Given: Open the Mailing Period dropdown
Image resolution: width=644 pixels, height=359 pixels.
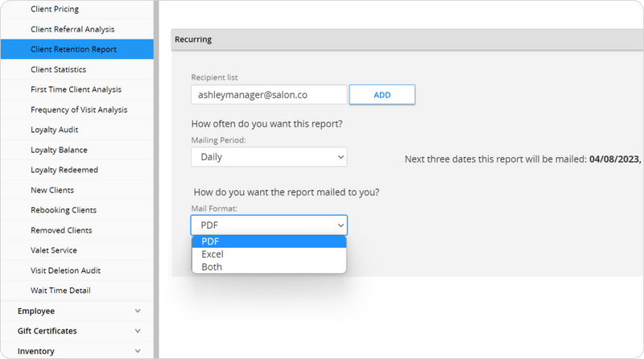Looking at the screenshot, I should (269, 157).
